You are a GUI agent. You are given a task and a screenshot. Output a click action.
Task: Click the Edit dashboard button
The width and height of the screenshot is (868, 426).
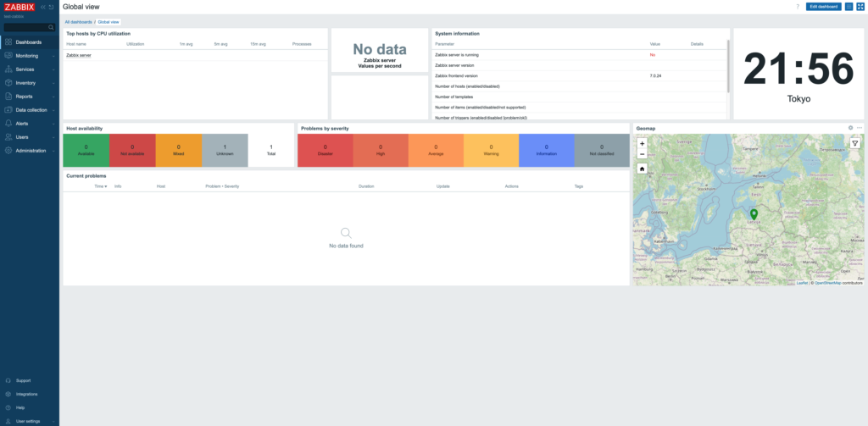[823, 7]
